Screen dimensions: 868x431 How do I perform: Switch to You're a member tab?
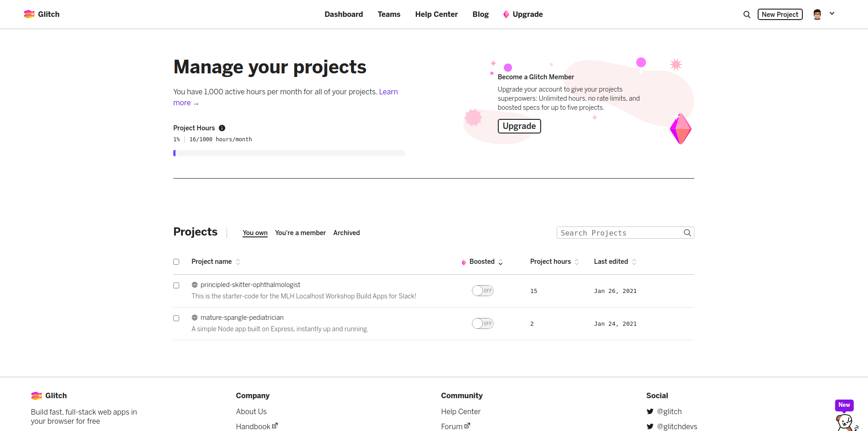300,233
